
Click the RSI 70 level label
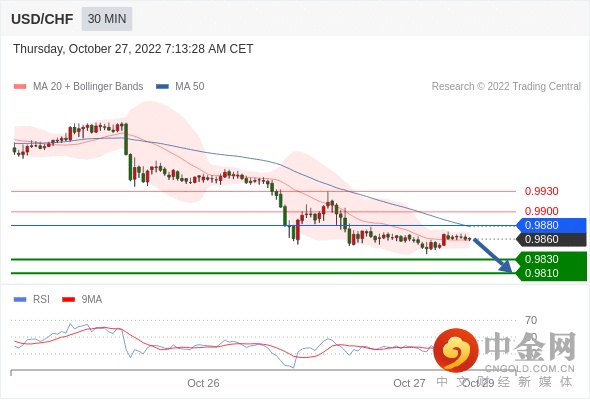click(531, 320)
